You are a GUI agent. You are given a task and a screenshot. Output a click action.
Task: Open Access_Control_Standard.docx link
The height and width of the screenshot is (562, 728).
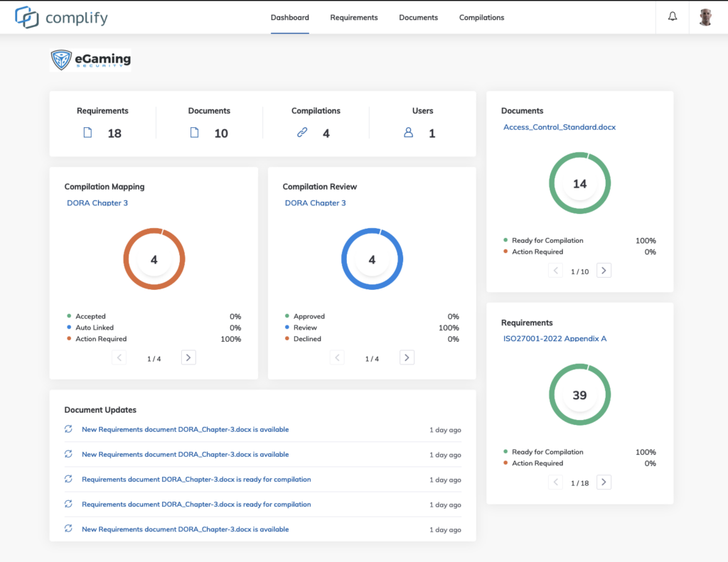tap(559, 127)
